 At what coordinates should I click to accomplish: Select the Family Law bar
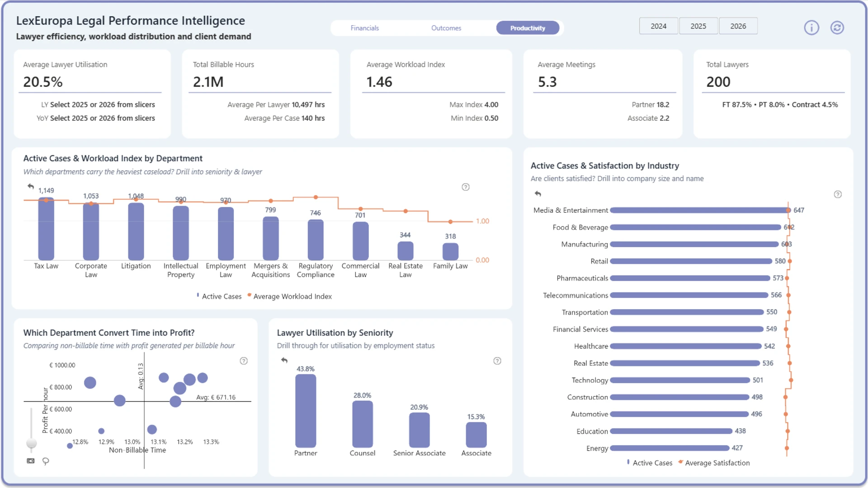click(450, 251)
